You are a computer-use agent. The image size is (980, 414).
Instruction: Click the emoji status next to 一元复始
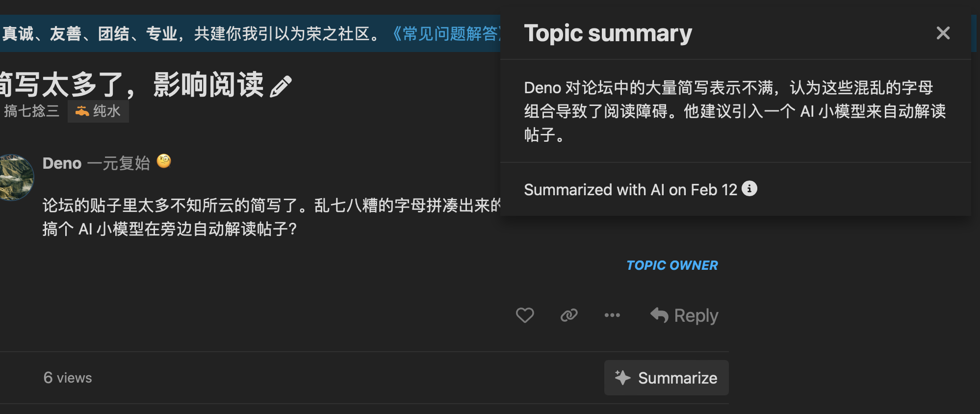164,161
